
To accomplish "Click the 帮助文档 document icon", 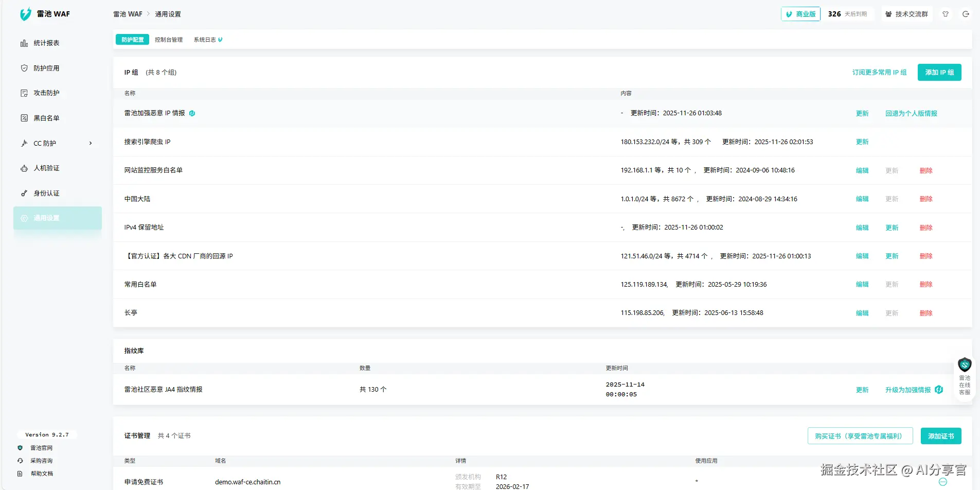I will coord(20,474).
